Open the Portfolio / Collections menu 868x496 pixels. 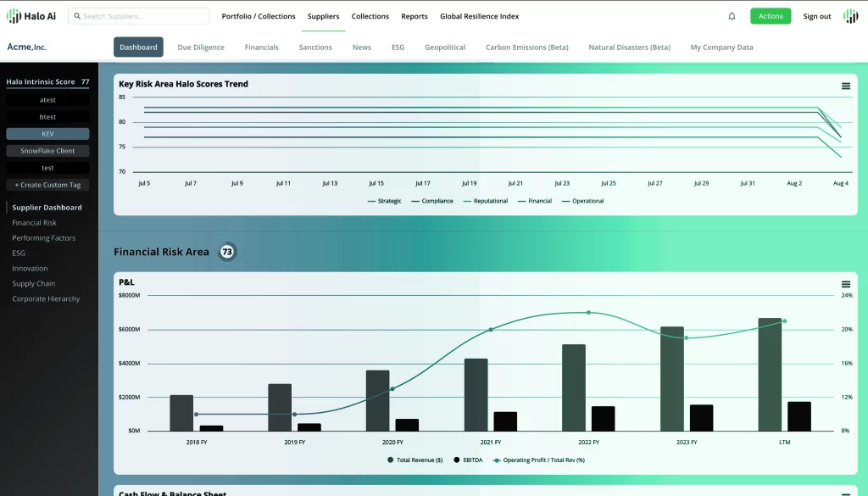click(259, 16)
